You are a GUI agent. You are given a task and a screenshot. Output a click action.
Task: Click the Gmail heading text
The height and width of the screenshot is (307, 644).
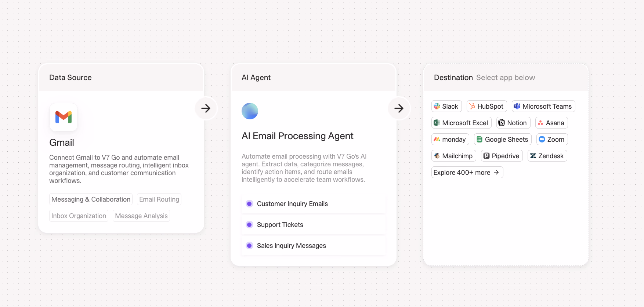point(62,142)
